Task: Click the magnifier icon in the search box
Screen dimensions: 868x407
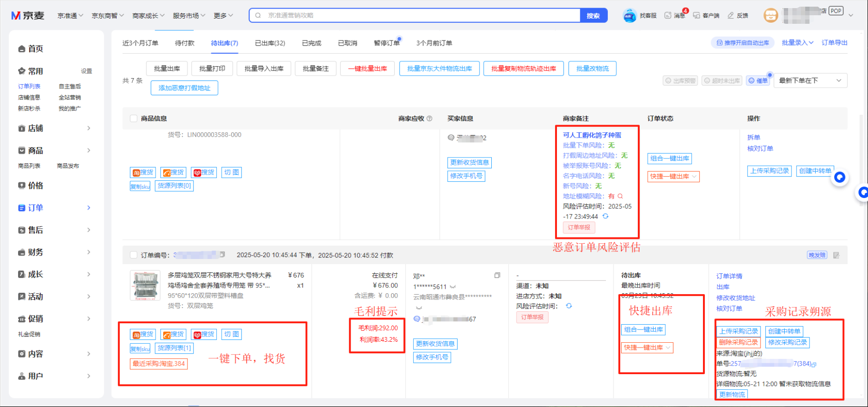Action: pos(258,15)
